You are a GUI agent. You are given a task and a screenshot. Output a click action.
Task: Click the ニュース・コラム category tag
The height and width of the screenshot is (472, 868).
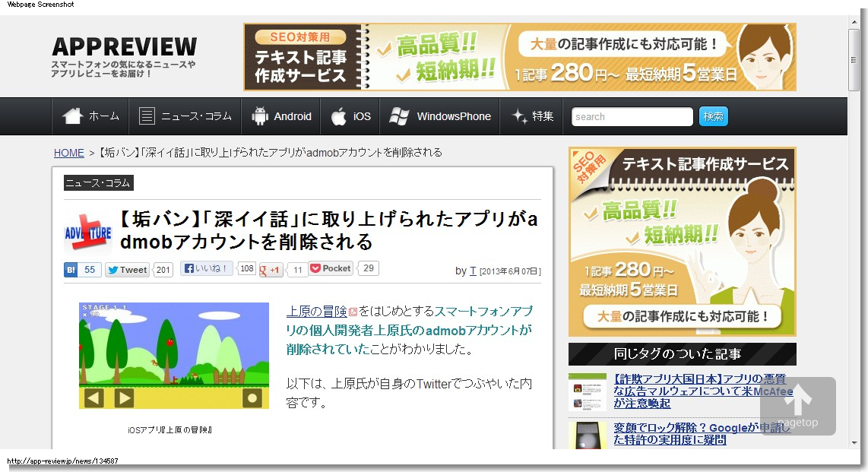[99, 182]
